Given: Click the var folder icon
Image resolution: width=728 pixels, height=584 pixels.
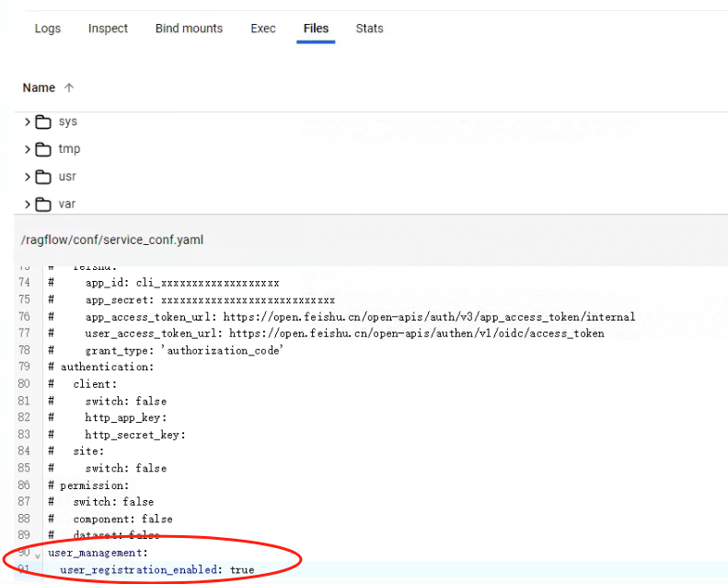Looking at the screenshot, I should pyautogui.click(x=43, y=204).
